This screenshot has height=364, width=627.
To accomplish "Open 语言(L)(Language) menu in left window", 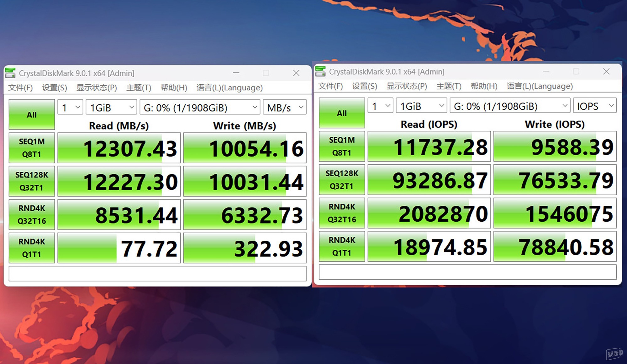I will tap(229, 87).
